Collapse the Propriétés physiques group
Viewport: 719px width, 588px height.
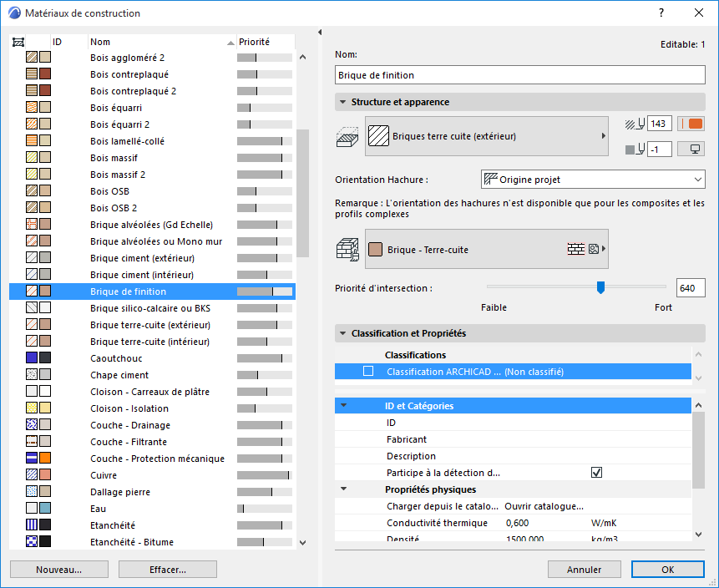(343, 489)
